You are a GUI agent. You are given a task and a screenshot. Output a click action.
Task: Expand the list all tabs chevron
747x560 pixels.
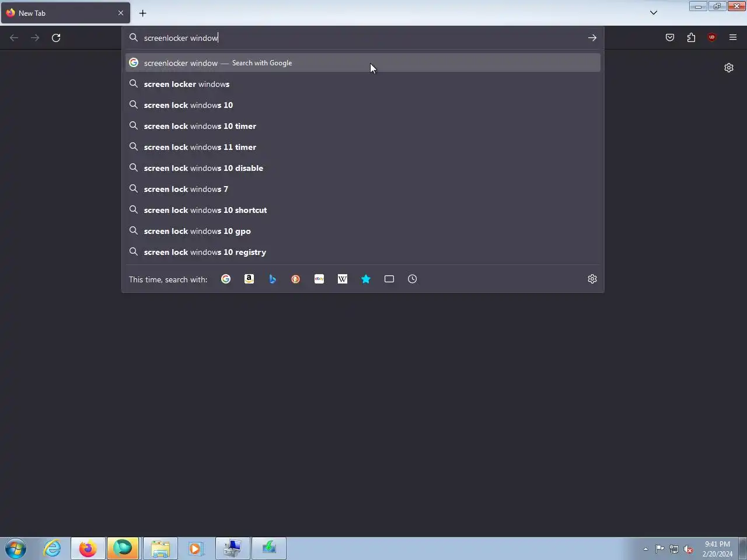(x=654, y=13)
